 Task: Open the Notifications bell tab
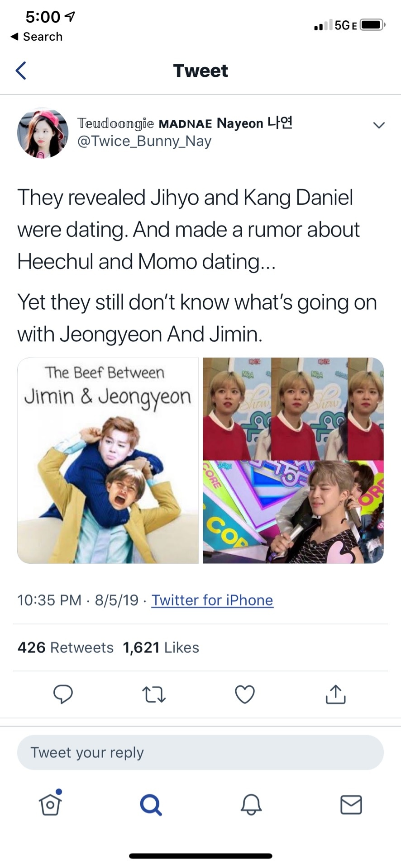[x=251, y=805]
